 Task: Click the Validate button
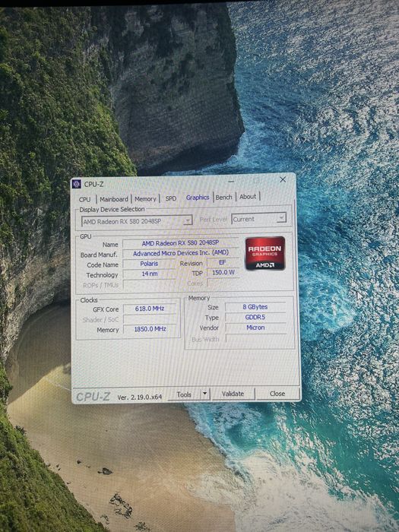coord(233,394)
